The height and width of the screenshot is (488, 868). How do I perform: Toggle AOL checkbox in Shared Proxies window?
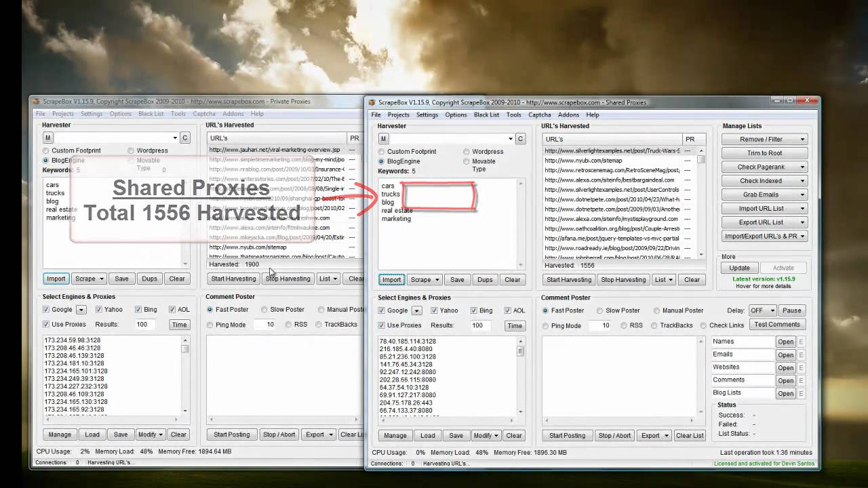click(507, 310)
